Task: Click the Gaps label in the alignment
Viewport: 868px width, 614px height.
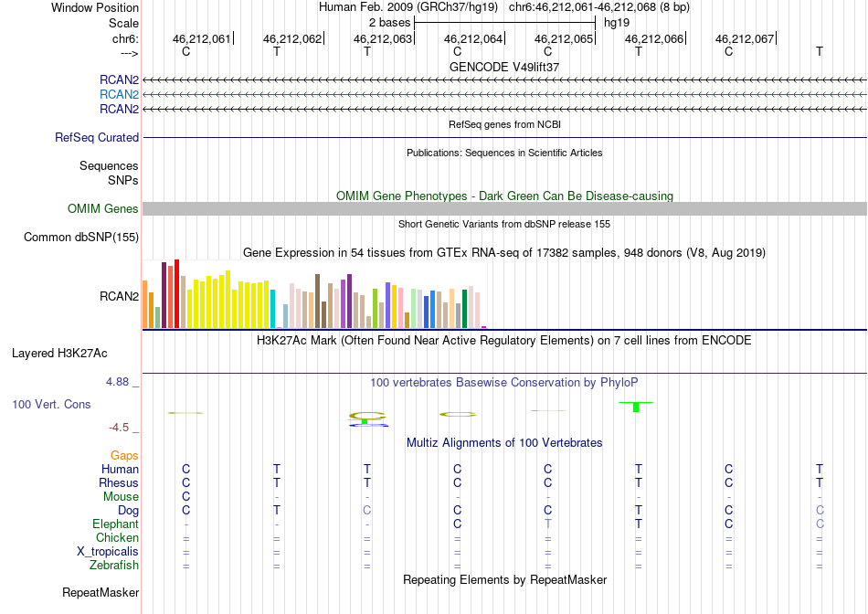Action: tap(124, 455)
